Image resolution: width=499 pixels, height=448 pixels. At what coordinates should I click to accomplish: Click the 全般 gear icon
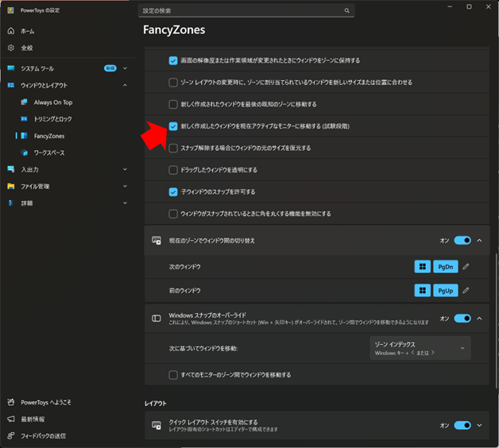click(11, 48)
